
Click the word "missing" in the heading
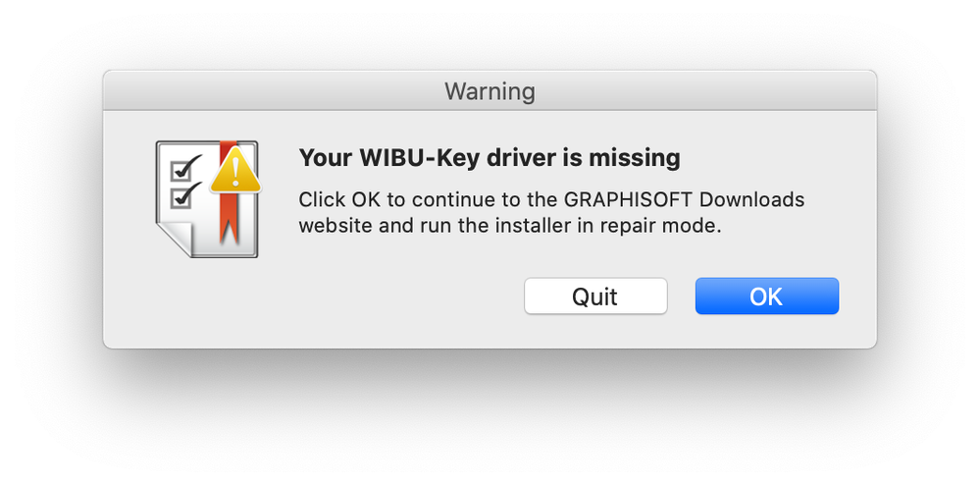click(641, 157)
